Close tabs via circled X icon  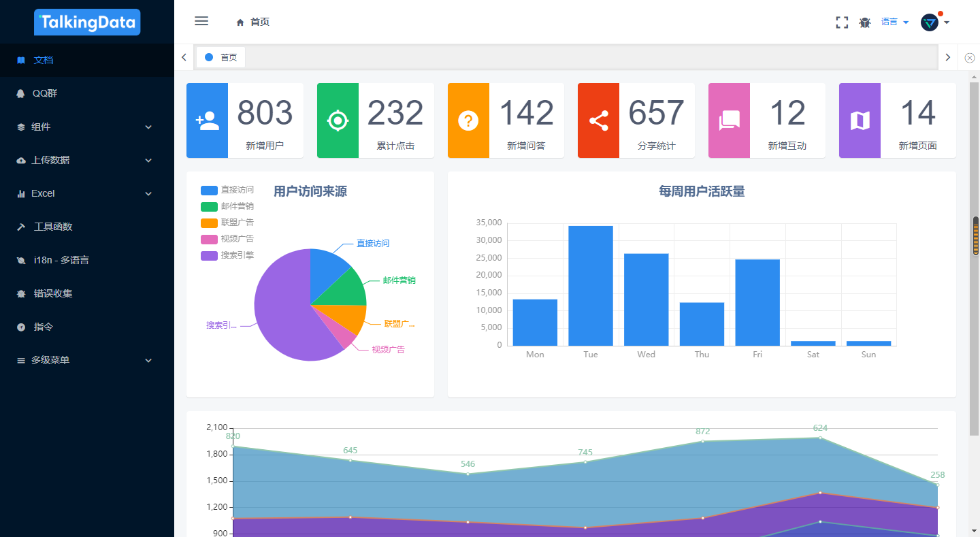[x=970, y=58]
